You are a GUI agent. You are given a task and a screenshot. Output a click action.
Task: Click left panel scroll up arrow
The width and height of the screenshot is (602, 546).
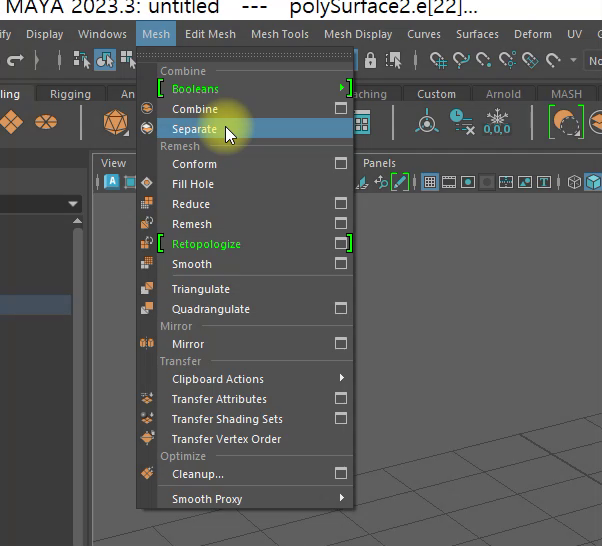(77, 221)
